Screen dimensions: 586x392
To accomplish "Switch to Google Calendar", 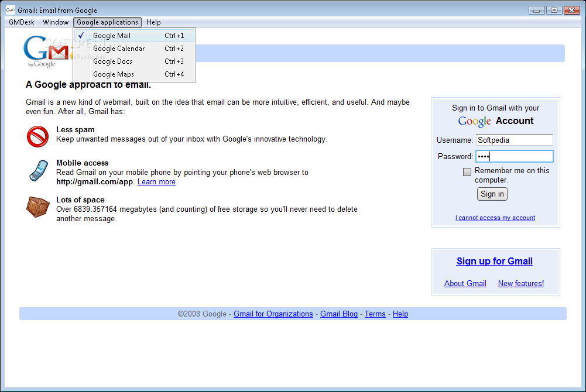I will click(x=135, y=49).
